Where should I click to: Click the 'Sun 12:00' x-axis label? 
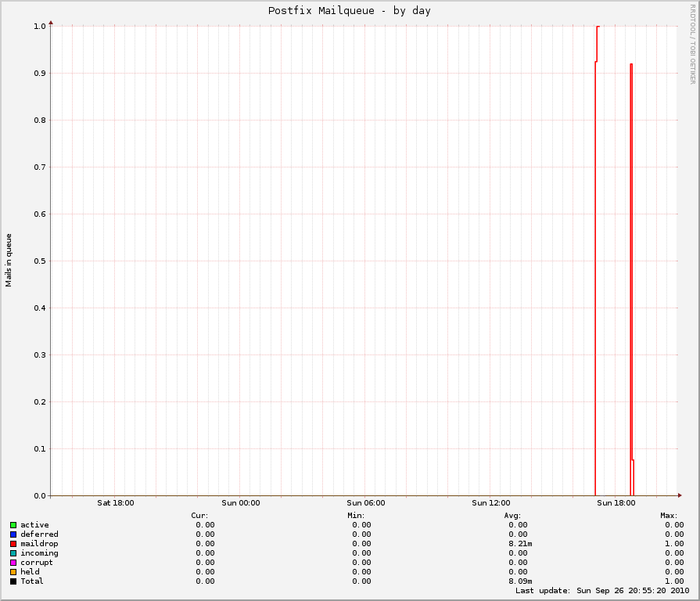click(491, 502)
